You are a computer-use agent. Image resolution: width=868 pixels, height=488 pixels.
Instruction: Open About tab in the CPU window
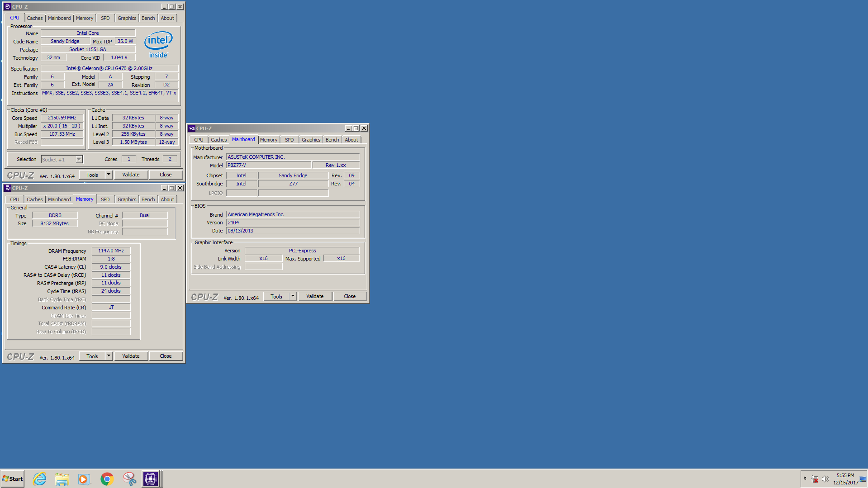(167, 18)
